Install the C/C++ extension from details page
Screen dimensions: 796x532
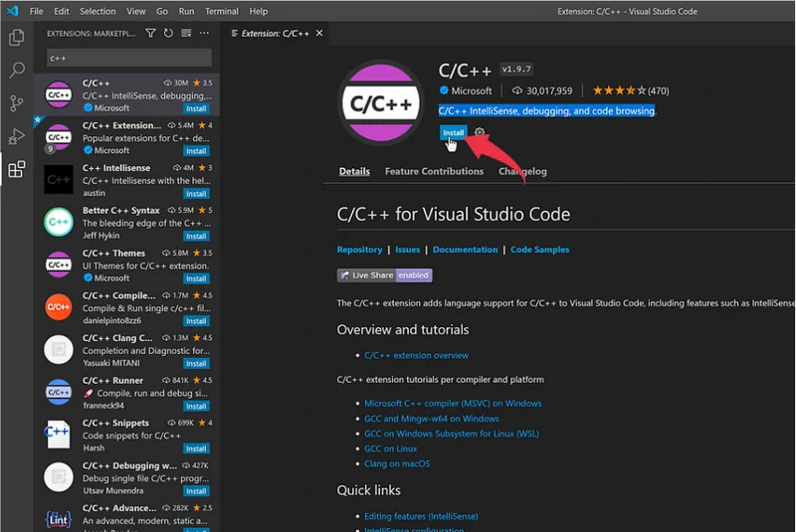pos(453,131)
